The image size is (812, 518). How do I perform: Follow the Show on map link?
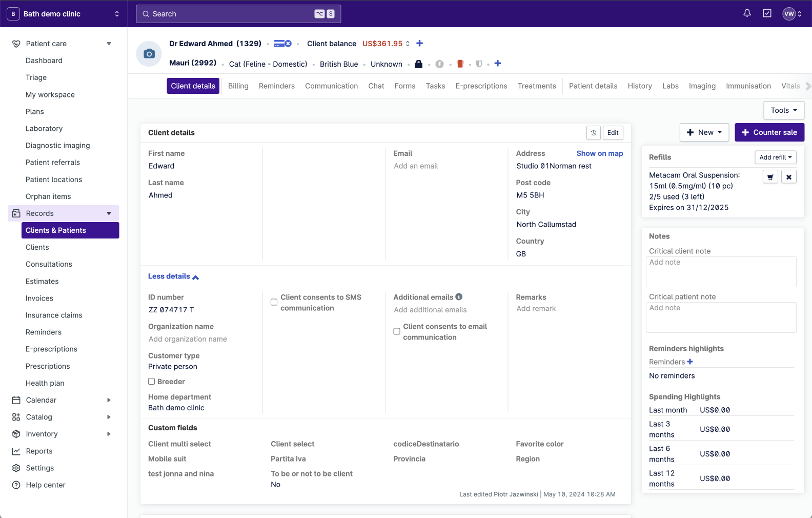pyautogui.click(x=599, y=153)
